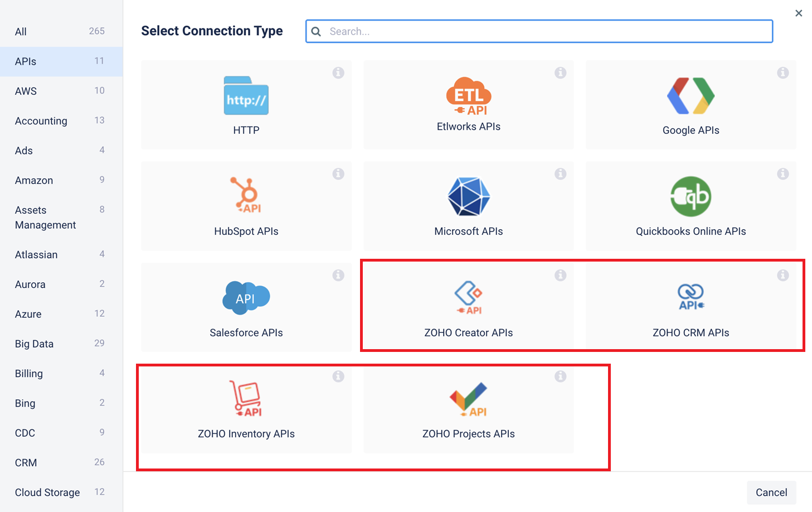Show info for Salesforce APIs card
Screen dimensions: 812x512
point(338,275)
